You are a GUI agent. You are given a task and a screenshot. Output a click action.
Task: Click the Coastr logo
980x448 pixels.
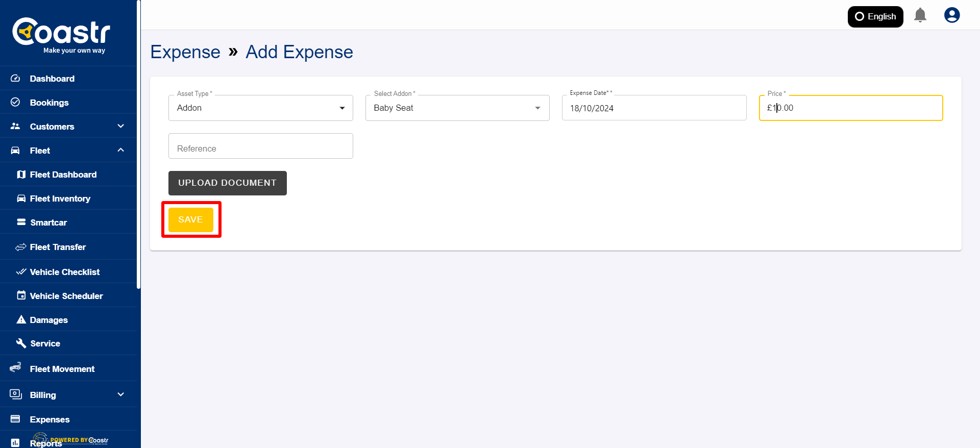(x=61, y=35)
